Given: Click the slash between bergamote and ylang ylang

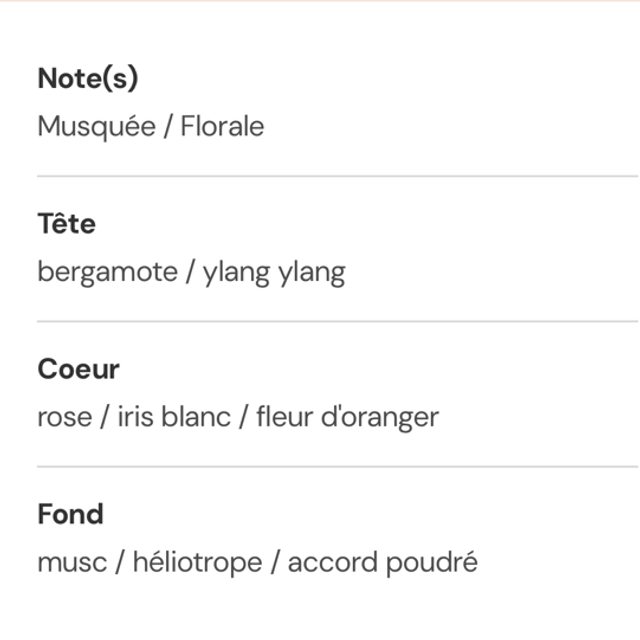Looking at the screenshot, I should click(189, 272).
